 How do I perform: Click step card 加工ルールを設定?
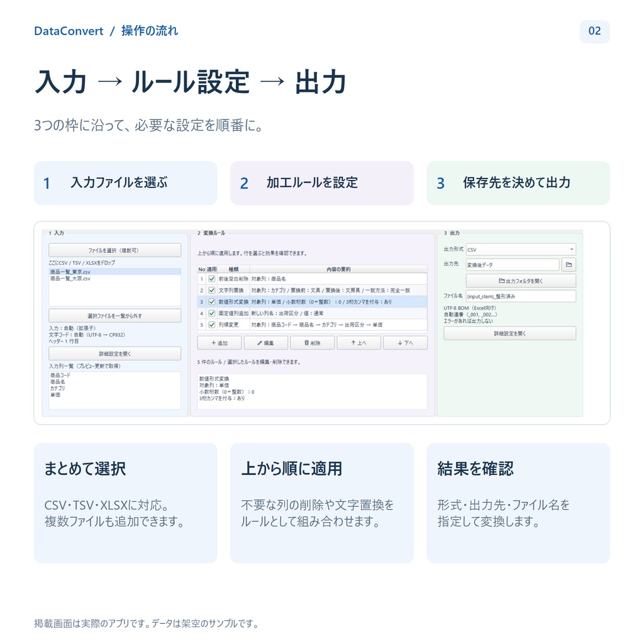[321, 183]
